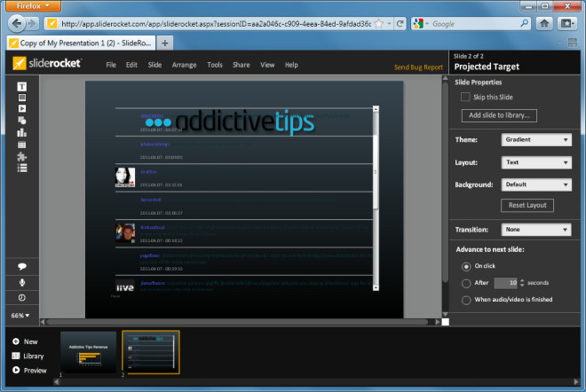Image resolution: width=586 pixels, height=392 pixels.
Task: Click the Google search field
Action: pyautogui.click(x=475, y=24)
